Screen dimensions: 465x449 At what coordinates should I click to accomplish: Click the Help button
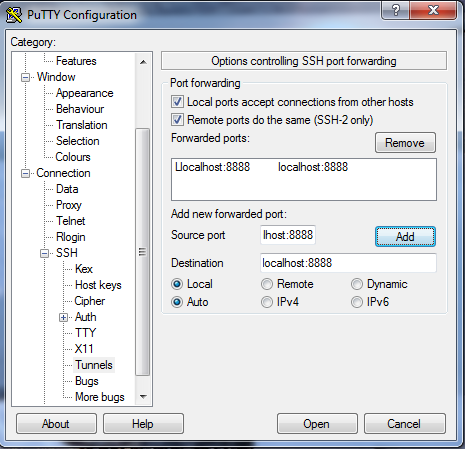143,424
